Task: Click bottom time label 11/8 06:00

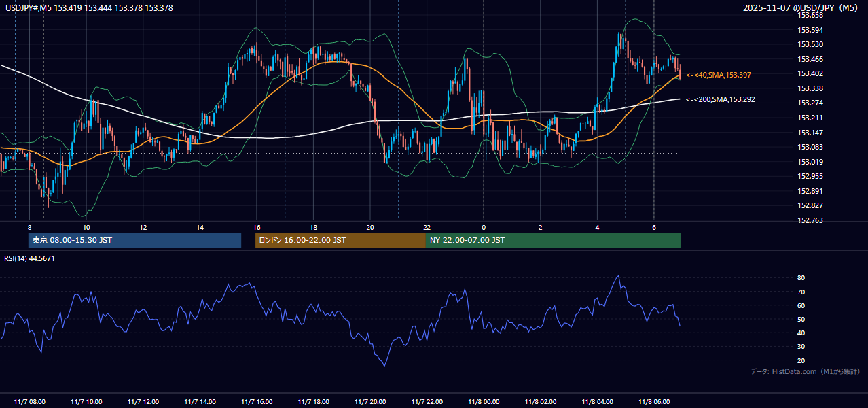Action: 654,401
